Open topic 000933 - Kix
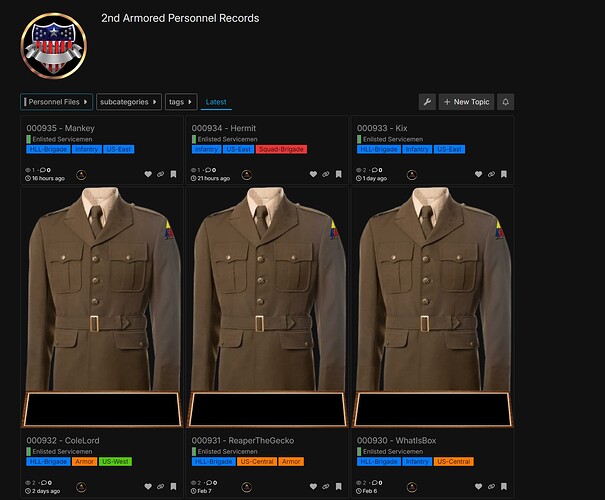Viewport: 605px width, 500px height. 382,128
